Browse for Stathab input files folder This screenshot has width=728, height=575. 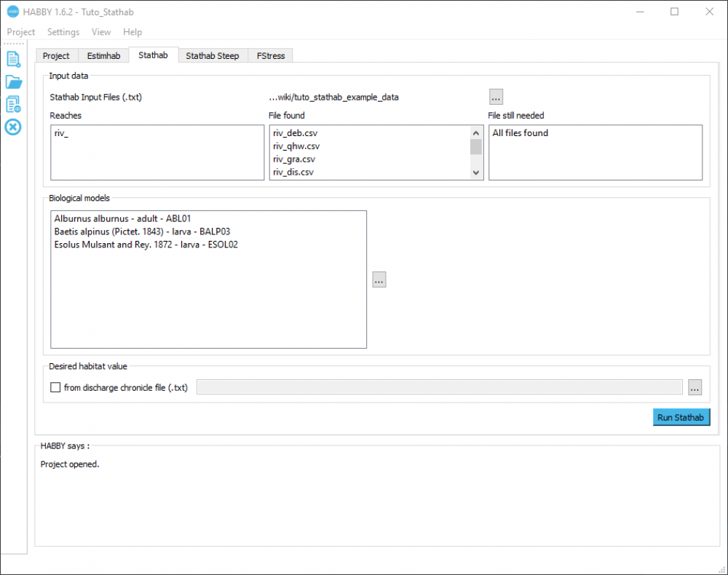tap(496, 97)
